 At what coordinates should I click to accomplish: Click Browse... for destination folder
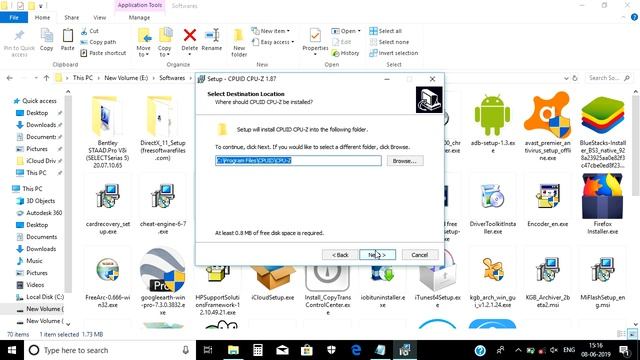tap(404, 161)
